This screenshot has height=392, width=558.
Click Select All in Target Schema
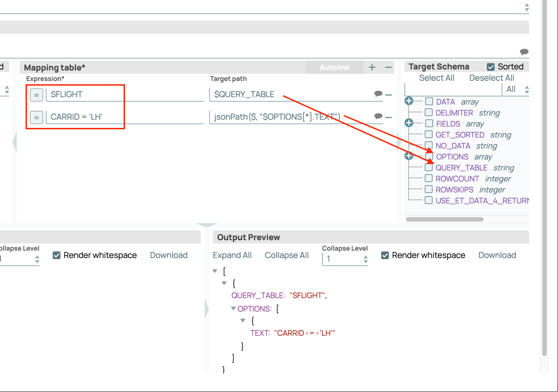coord(437,78)
